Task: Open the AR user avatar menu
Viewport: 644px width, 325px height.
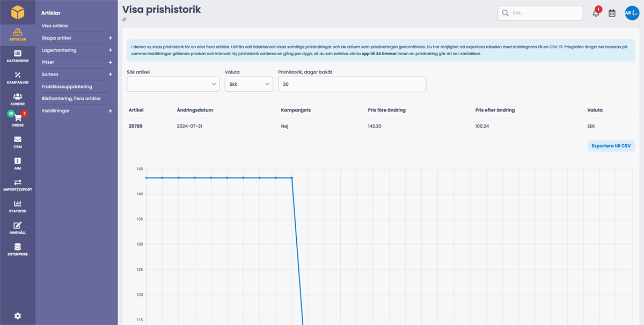Action: click(x=632, y=13)
